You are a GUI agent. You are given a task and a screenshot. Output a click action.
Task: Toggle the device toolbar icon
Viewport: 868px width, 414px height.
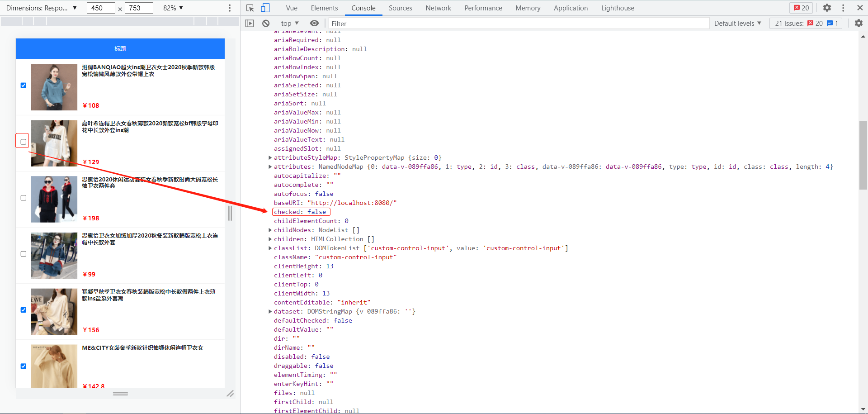tap(265, 8)
